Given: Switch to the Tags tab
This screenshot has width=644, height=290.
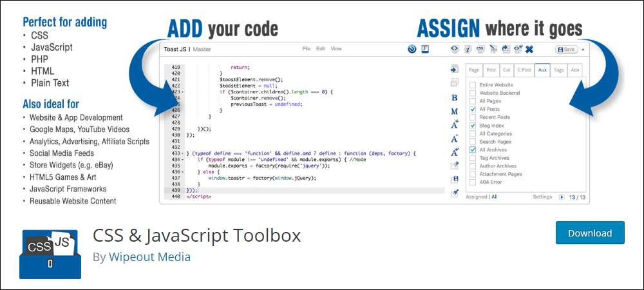Looking at the screenshot, I should [x=558, y=70].
